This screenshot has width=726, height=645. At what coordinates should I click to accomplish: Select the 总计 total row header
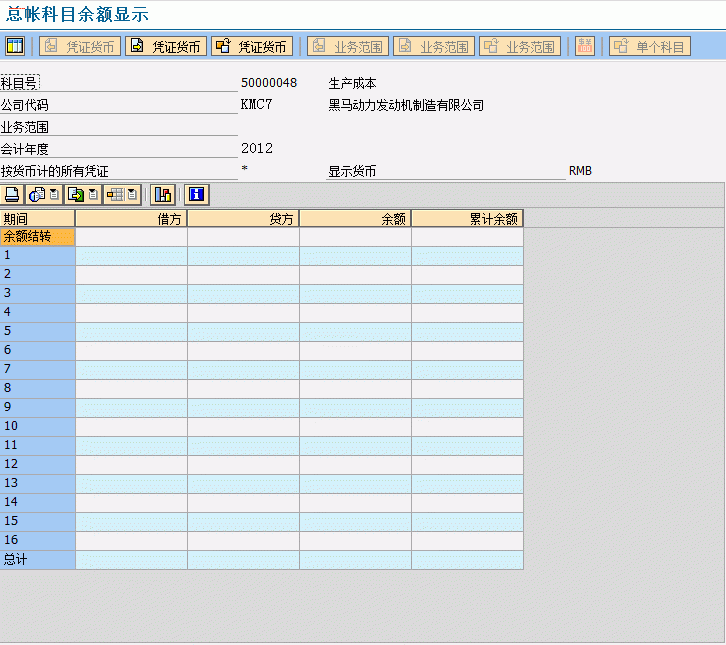pos(37,559)
